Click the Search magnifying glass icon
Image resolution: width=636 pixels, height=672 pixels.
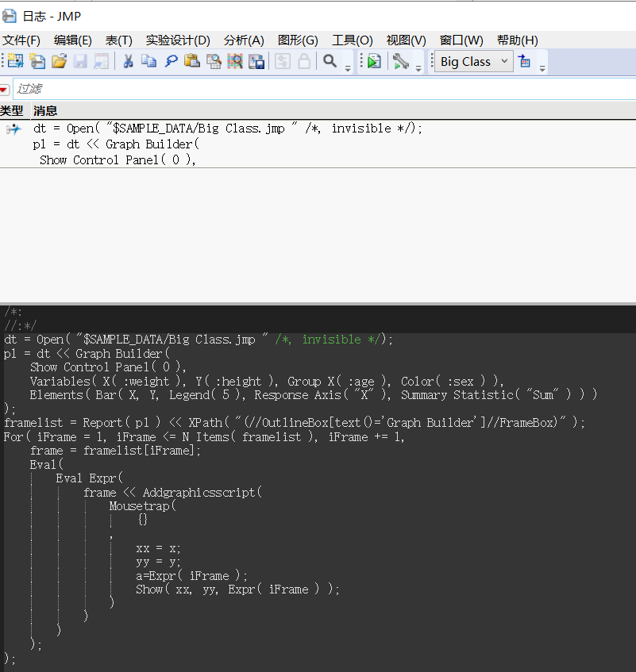(x=330, y=61)
